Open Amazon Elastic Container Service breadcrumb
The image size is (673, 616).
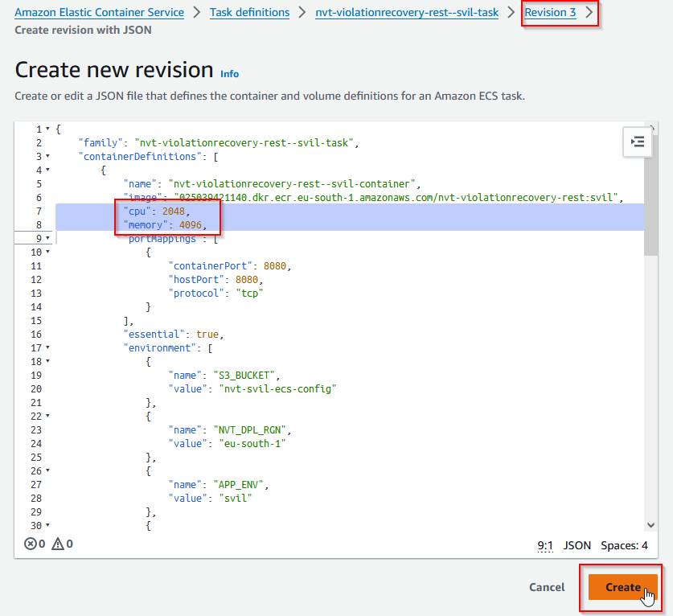pos(99,13)
